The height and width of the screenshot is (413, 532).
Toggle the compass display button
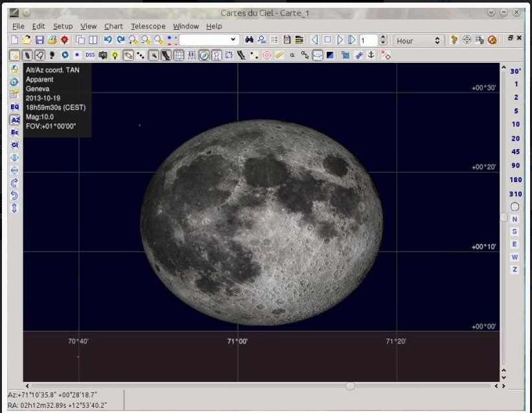204,55
